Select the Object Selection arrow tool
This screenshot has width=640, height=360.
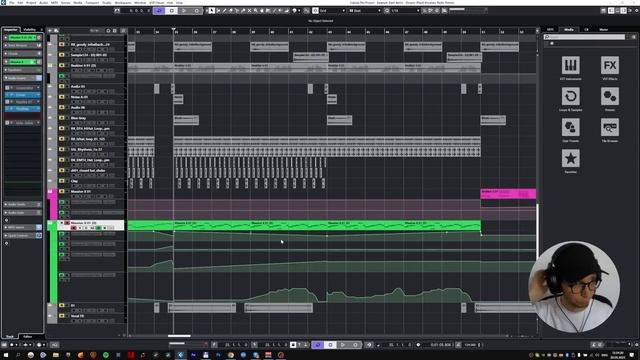211,11
